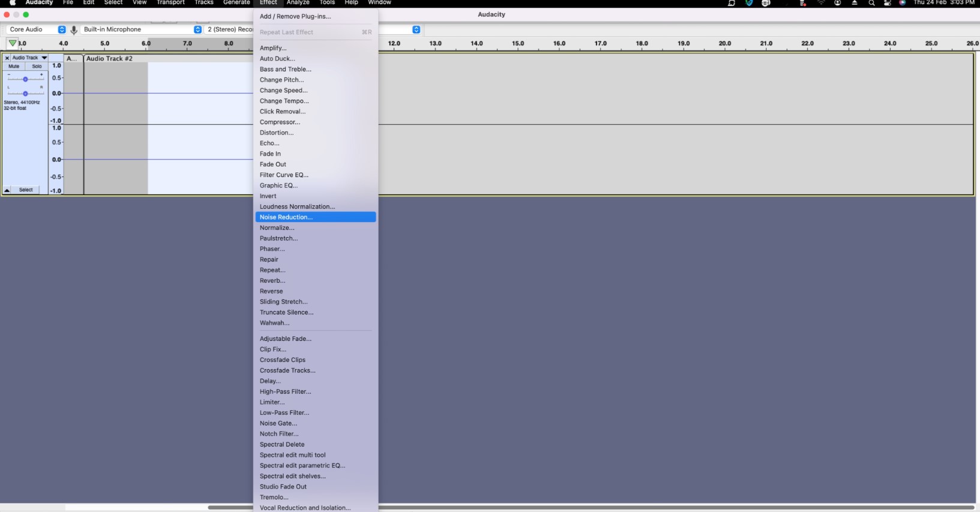Viewport: 980px width, 512px height.
Task: Adjust the track gain slider
Action: 25,79
